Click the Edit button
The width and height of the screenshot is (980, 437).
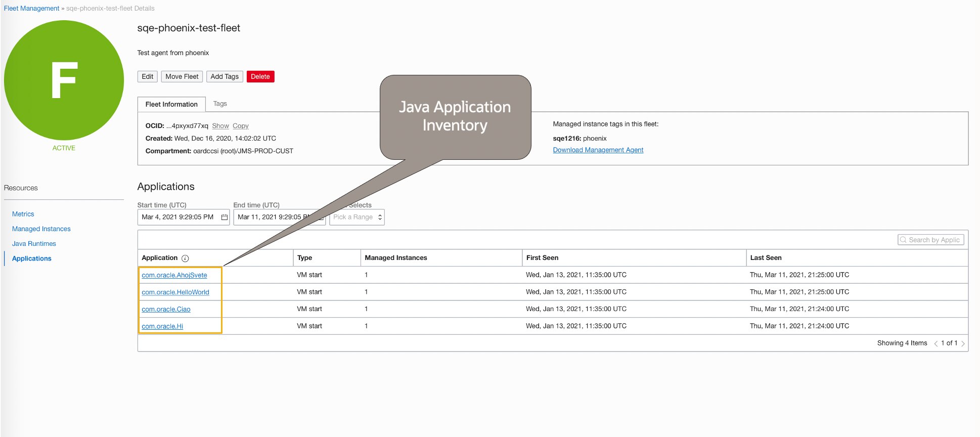coord(148,76)
